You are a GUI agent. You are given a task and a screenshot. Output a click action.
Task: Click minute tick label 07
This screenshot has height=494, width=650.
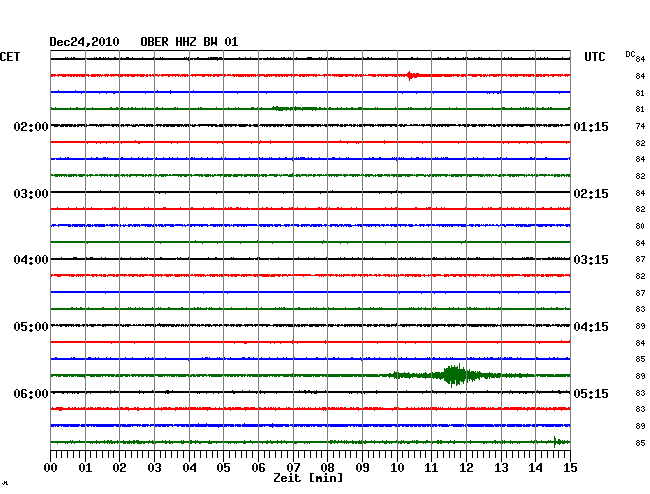[x=293, y=468]
